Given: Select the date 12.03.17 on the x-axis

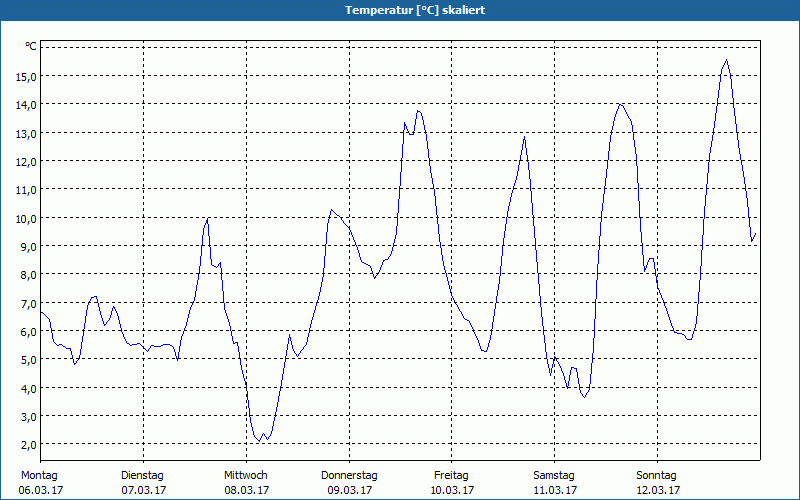Looking at the screenshot, I should tap(657, 490).
